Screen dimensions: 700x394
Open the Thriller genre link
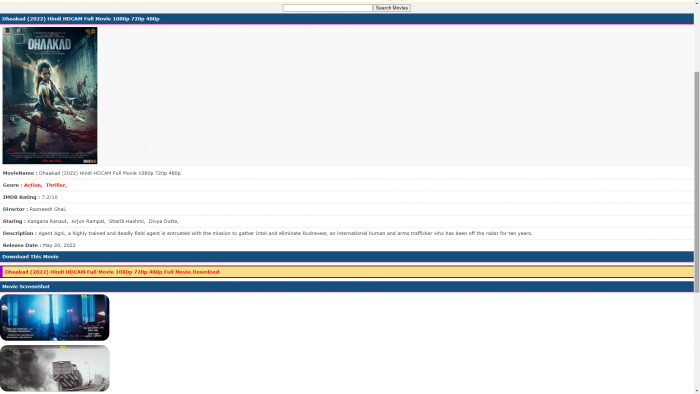(x=56, y=185)
